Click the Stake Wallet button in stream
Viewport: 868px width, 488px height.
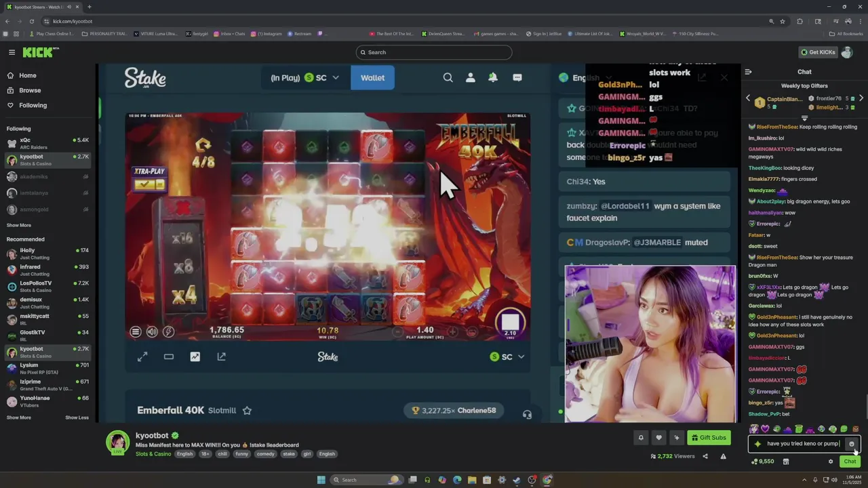coord(372,78)
